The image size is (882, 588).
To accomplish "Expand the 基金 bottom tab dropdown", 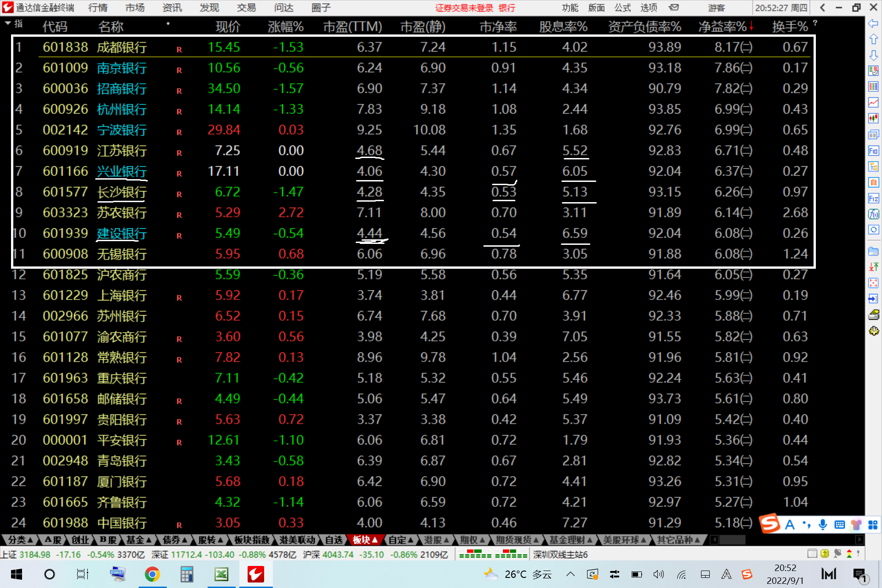I will [x=138, y=540].
